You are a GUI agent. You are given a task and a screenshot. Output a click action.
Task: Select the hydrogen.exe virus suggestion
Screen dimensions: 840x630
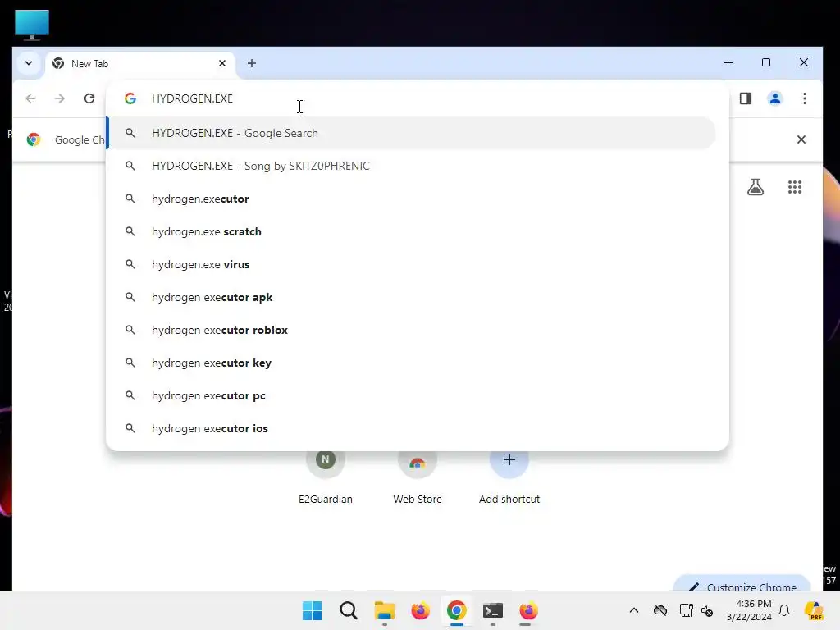411,264
